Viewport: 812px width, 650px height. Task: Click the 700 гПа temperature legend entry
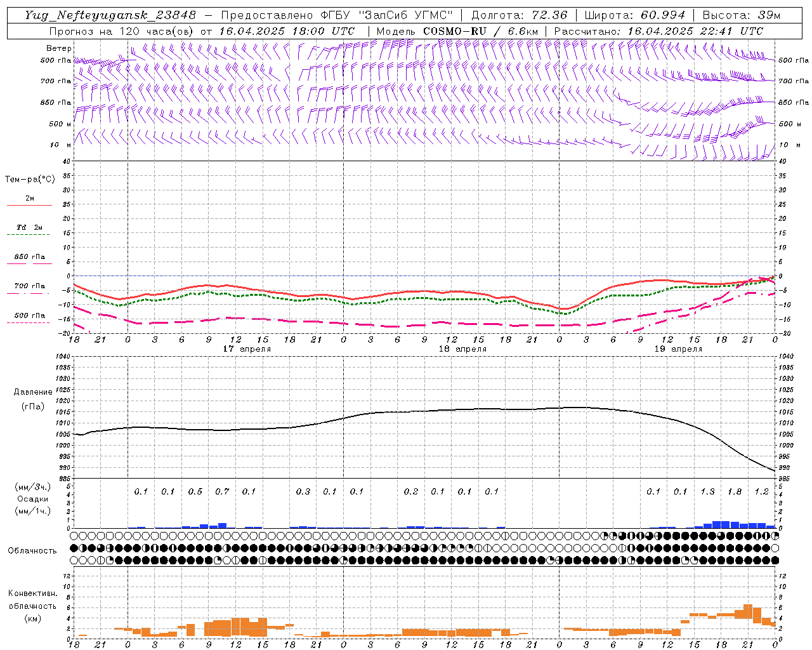30,286
